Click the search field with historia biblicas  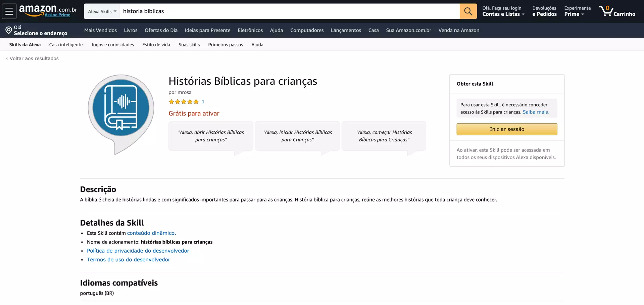pos(290,11)
